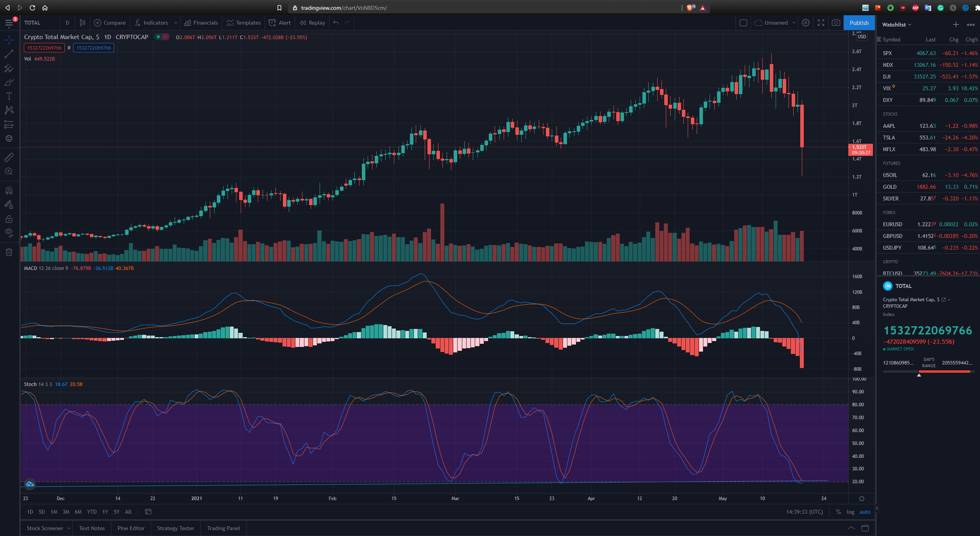
Task: Change the D time interval
Action: click(67, 23)
